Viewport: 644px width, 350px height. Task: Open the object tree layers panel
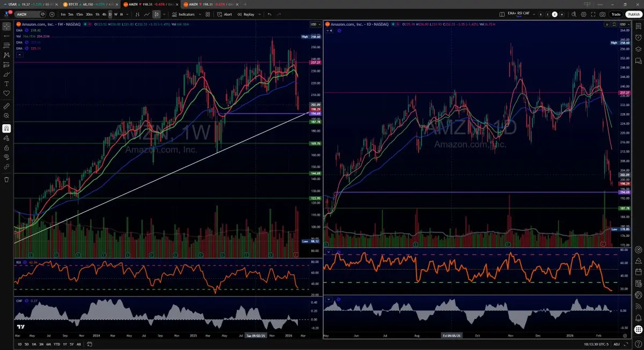(x=638, y=49)
